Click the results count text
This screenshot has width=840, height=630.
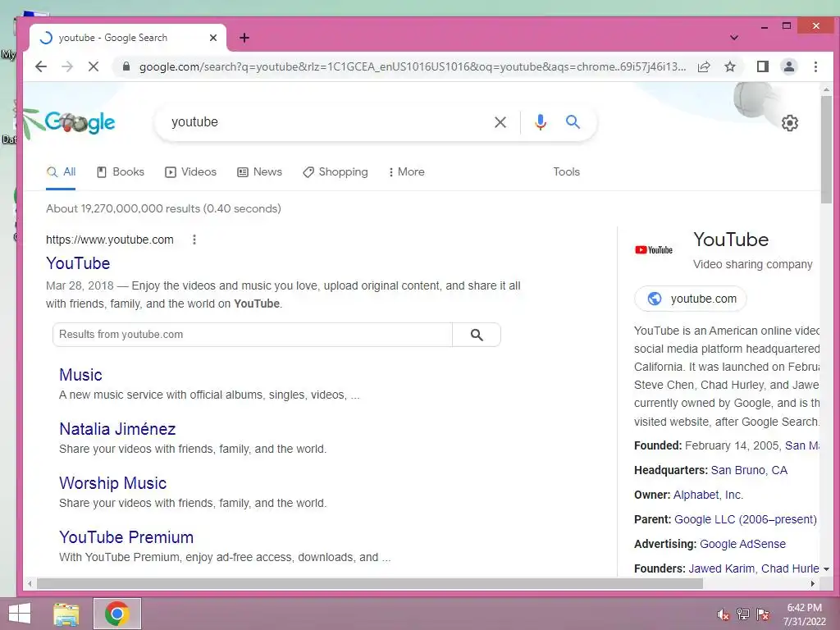[x=163, y=209]
